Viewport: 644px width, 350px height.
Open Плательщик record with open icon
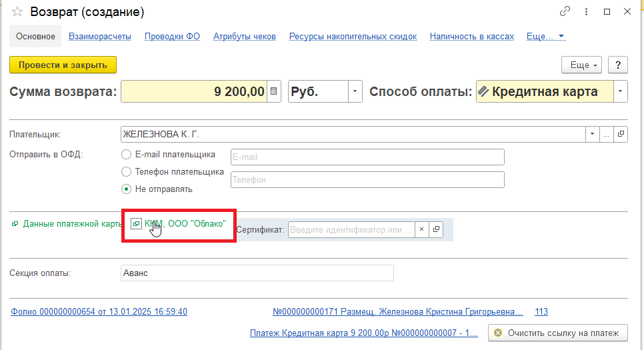[621, 134]
